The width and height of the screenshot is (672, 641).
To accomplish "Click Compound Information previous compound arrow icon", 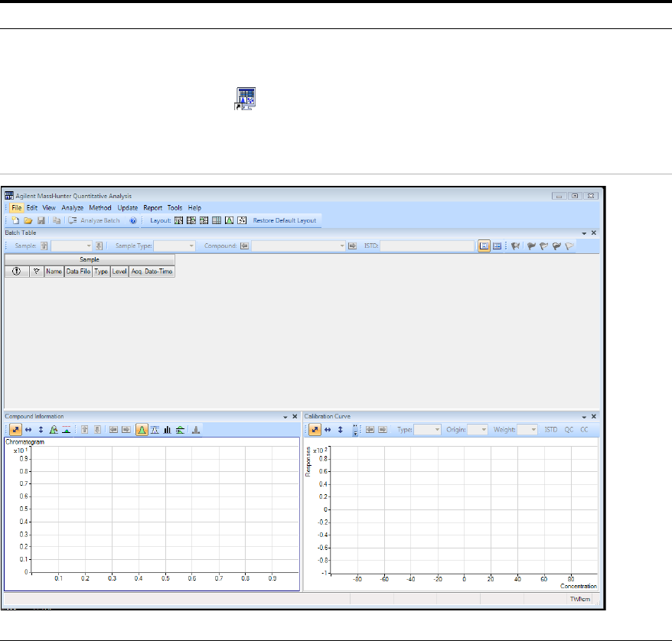I will click(x=113, y=429).
